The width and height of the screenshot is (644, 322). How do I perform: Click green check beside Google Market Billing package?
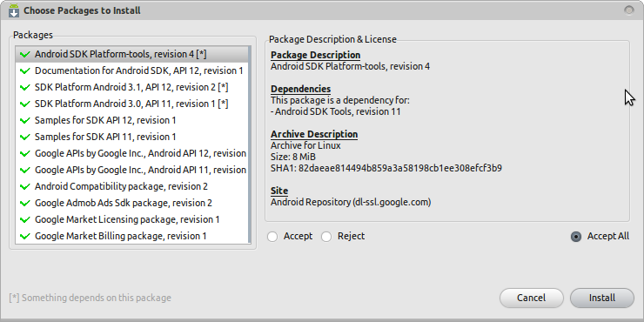coord(25,236)
